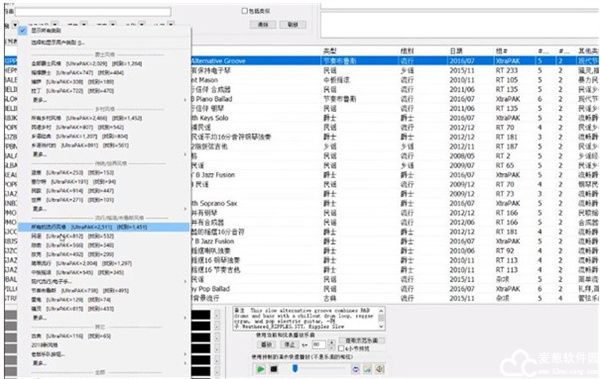Click the speaker volume icon in demo player

380,369
